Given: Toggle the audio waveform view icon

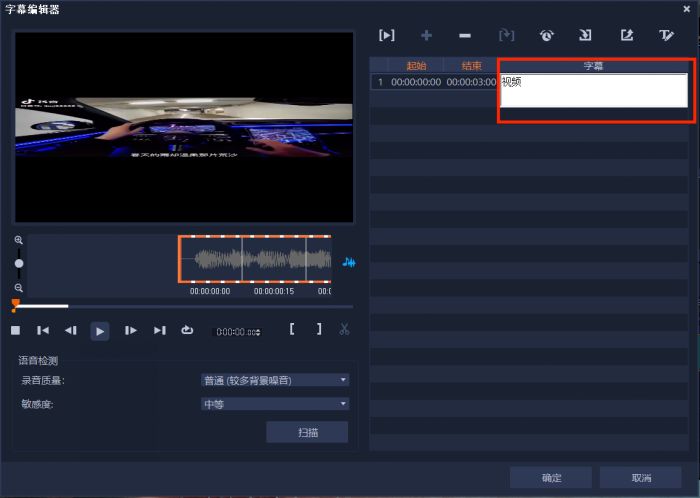Looking at the screenshot, I should [x=349, y=262].
